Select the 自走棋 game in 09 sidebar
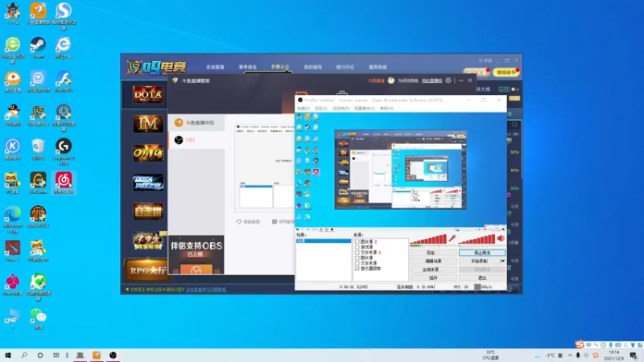 (x=148, y=212)
